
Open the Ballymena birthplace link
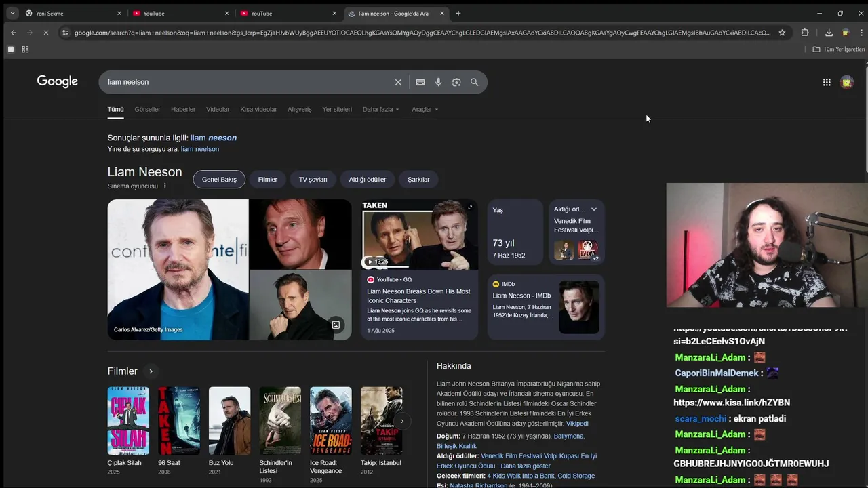click(568, 436)
